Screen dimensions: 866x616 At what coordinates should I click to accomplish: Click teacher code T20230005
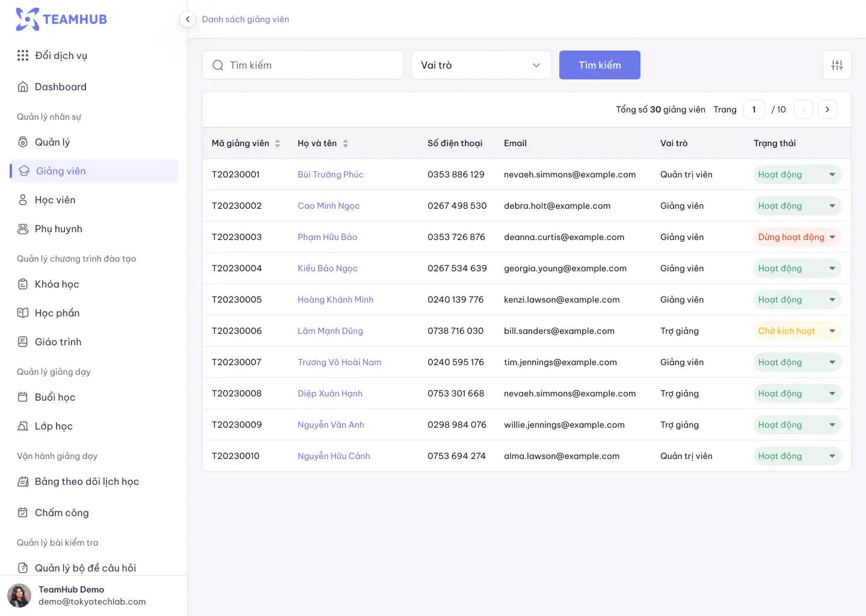237,300
